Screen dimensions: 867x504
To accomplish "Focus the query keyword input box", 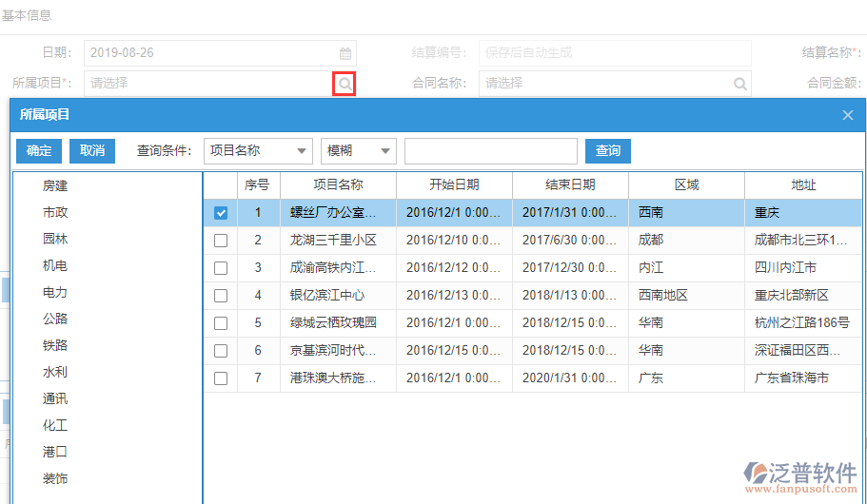I will tap(491, 151).
